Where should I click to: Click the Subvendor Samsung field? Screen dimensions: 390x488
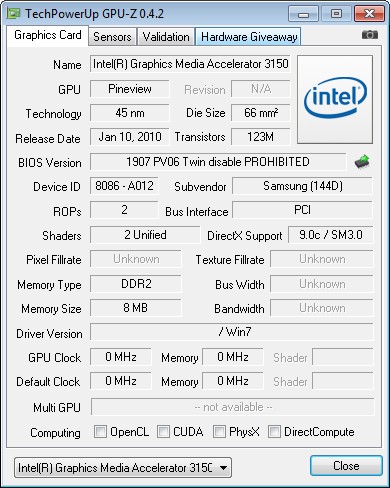(x=303, y=186)
